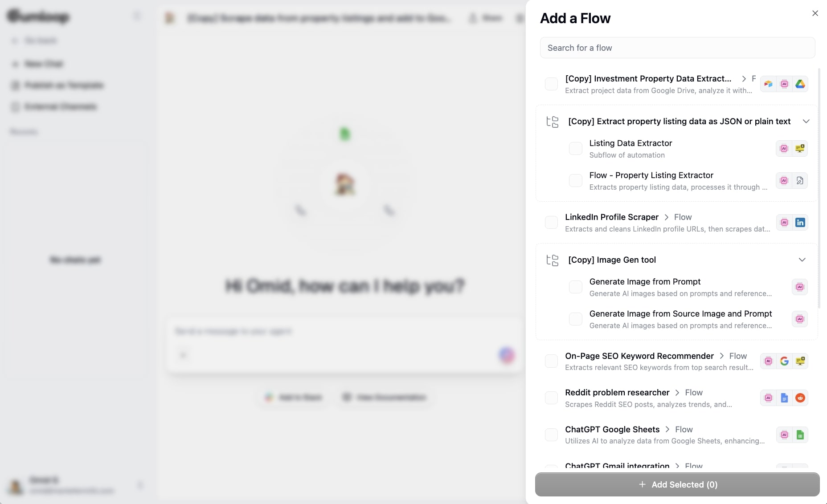
Task: Click the subflow icon beside Extract property listing data
Action: (x=553, y=122)
